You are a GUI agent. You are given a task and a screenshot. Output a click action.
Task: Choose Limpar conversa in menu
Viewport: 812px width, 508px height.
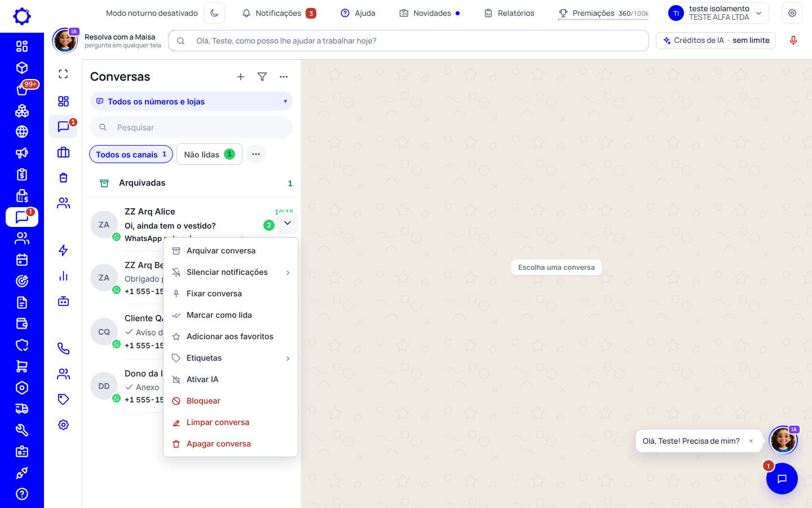(231, 422)
